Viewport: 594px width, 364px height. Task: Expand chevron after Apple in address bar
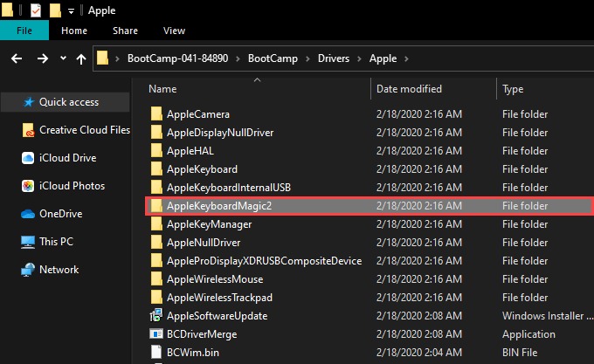pyautogui.click(x=407, y=58)
